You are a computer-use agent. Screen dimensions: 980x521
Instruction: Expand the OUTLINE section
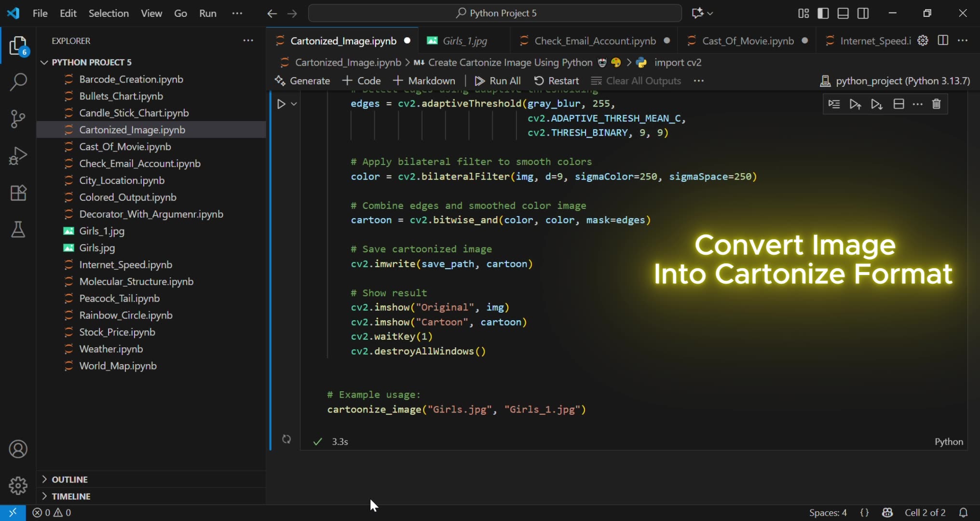point(70,480)
